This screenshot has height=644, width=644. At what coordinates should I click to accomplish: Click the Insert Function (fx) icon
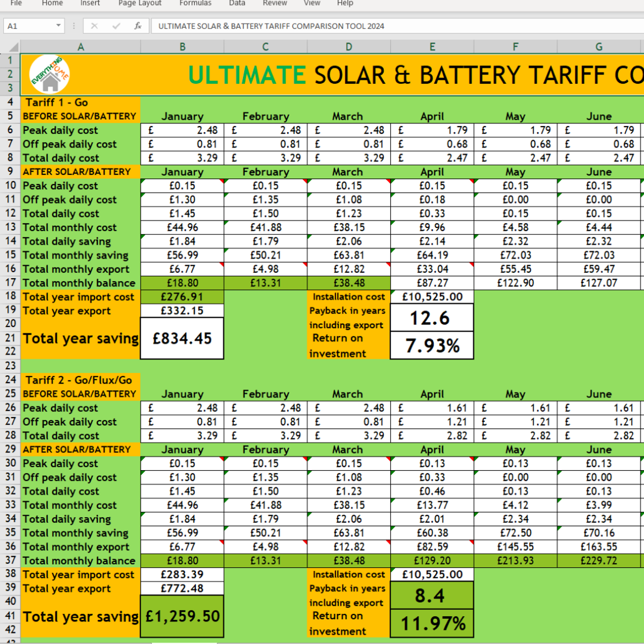click(138, 25)
